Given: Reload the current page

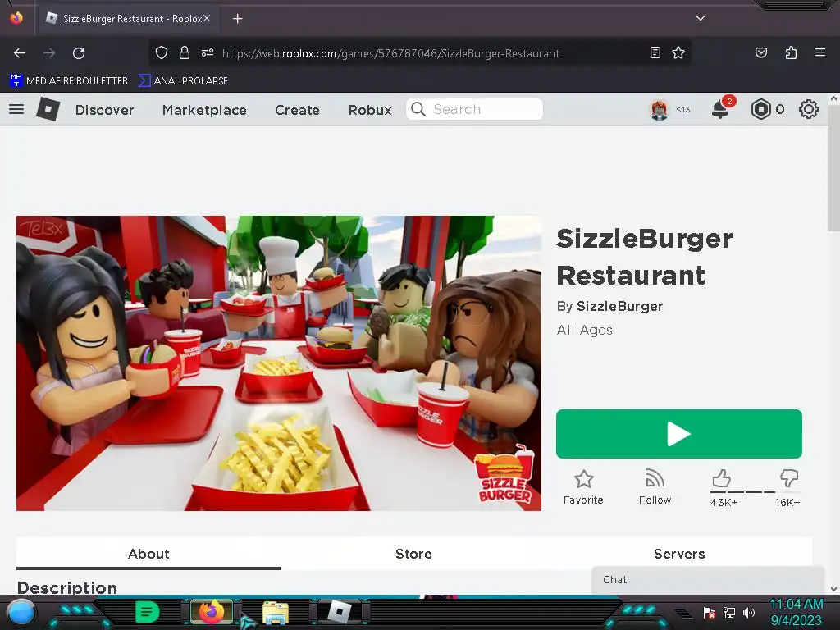Looking at the screenshot, I should (79, 53).
